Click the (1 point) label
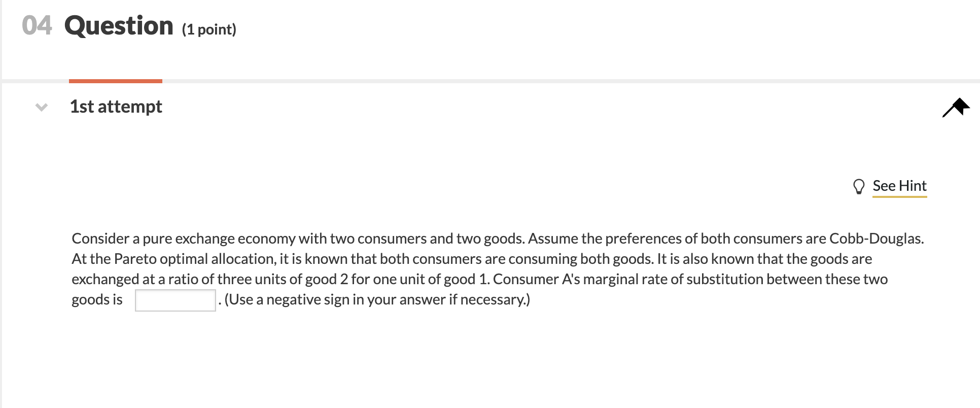 pyautogui.click(x=209, y=29)
